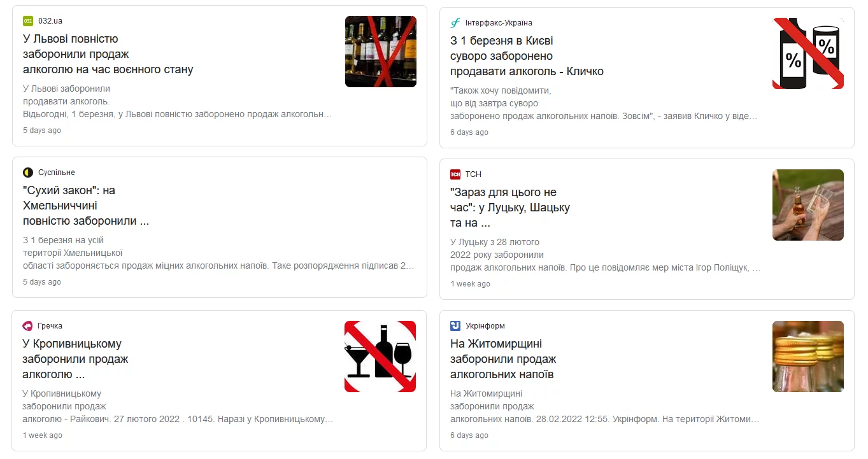Open the crossed-out cocktail glass thumbnail
The height and width of the screenshot is (459, 868).
[381, 357]
